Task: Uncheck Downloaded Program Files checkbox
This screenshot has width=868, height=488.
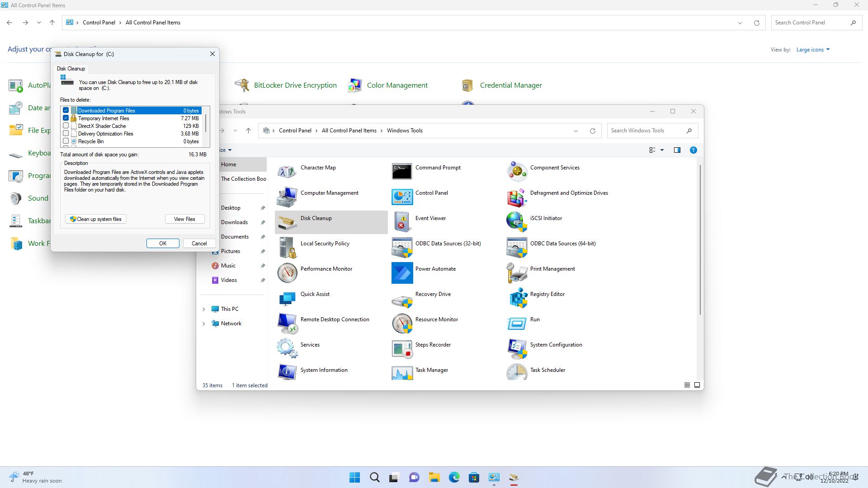Action: 66,110
